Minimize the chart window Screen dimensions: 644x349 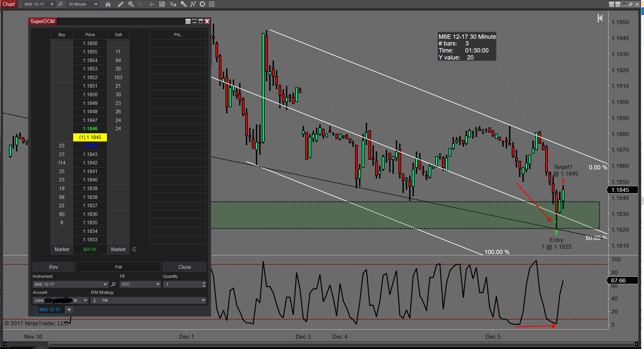click(x=624, y=4)
